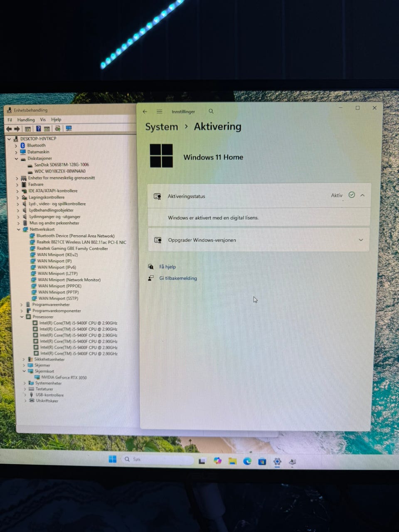Open the Hjelp menu
This screenshot has width=399, height=532.
pos(56,120)
